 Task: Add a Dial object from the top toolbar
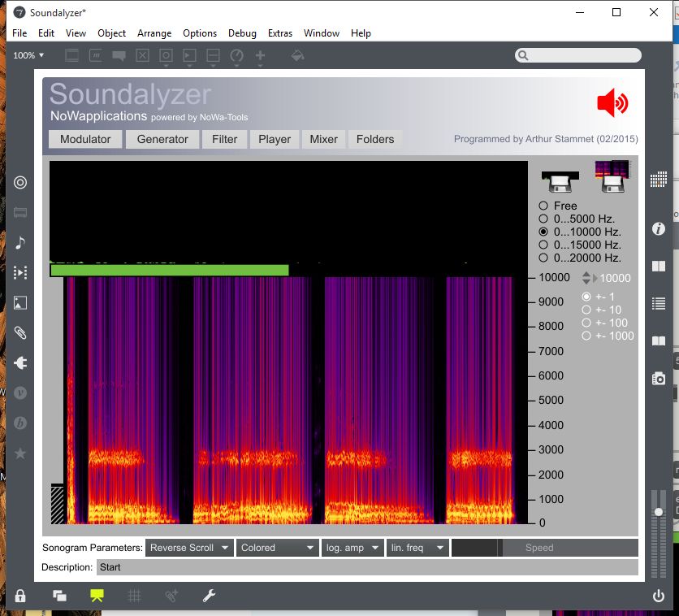click(x=236, y=55)
